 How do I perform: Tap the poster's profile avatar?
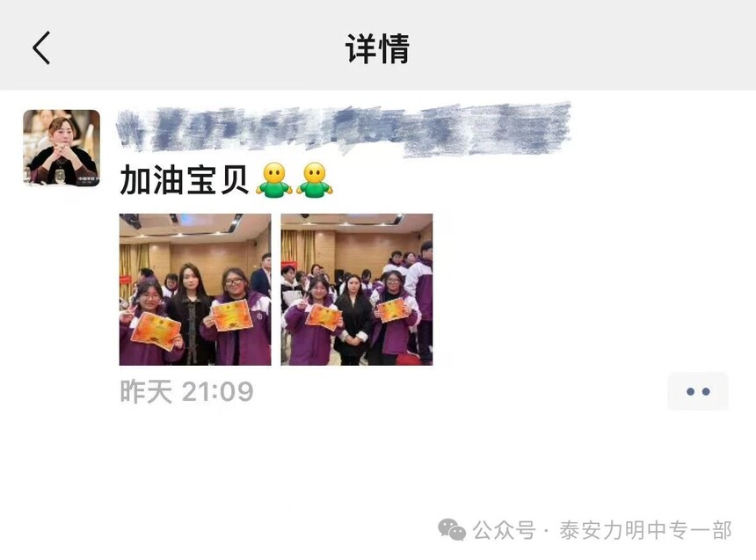click(x=62, y=148)
